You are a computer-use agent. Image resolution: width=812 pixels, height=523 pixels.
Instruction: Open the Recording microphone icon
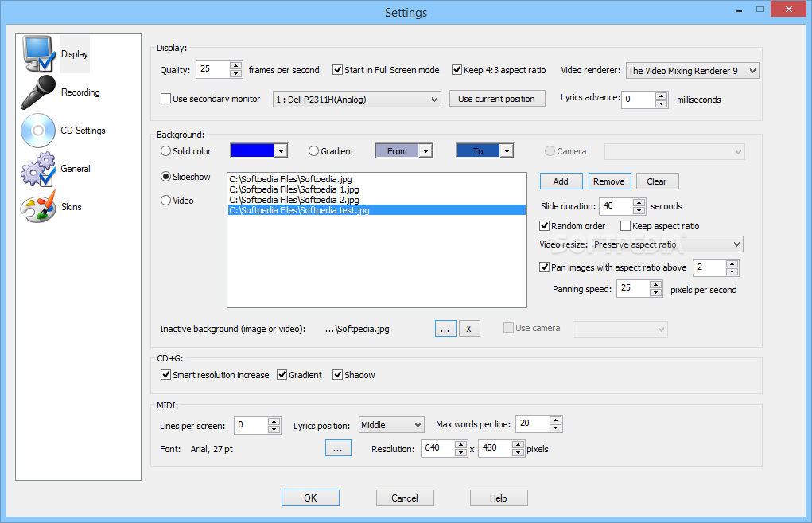point(38,92)
